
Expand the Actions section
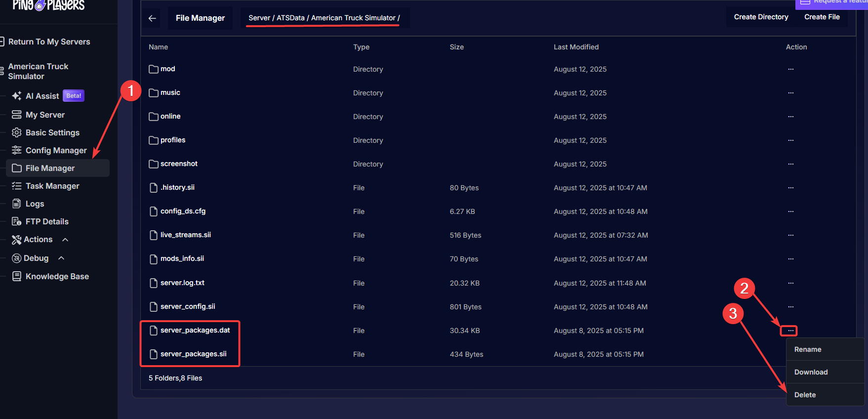pyautogui.click(x=40, y=239)
